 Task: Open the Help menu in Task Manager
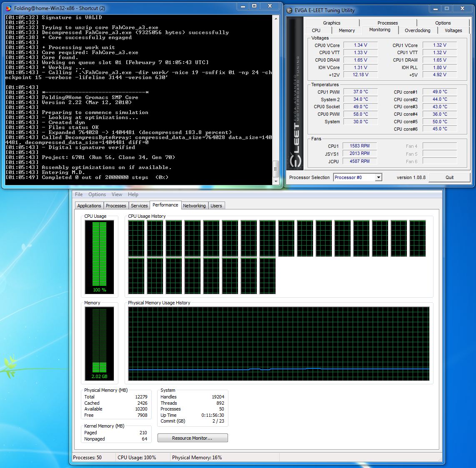[133, 194]
